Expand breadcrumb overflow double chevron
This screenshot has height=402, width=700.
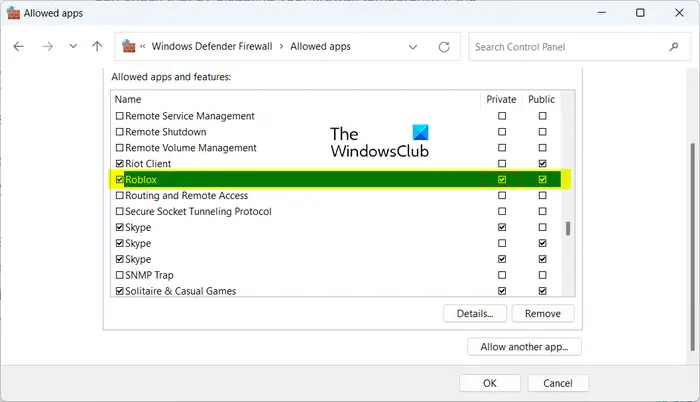click(x=143, y=46)
